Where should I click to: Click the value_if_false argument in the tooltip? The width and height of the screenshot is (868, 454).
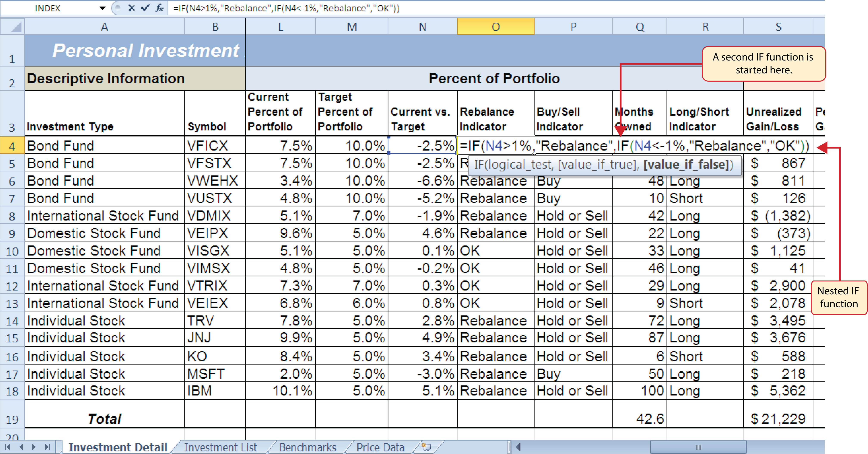click(686, 165)
